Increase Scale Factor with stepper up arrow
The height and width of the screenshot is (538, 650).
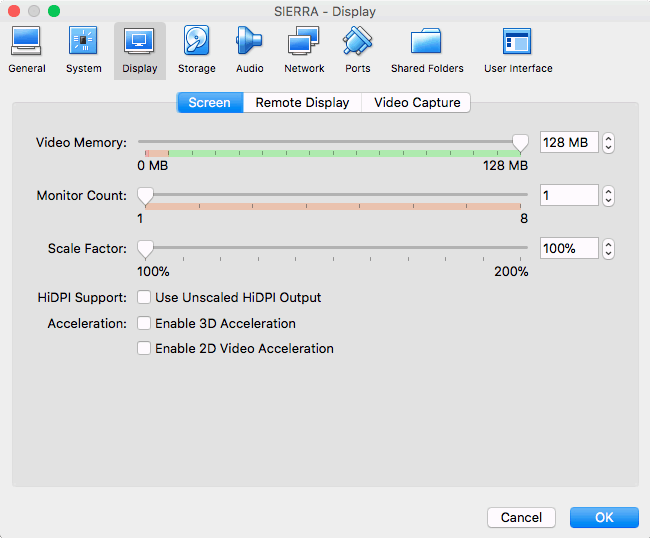point(608,244)
